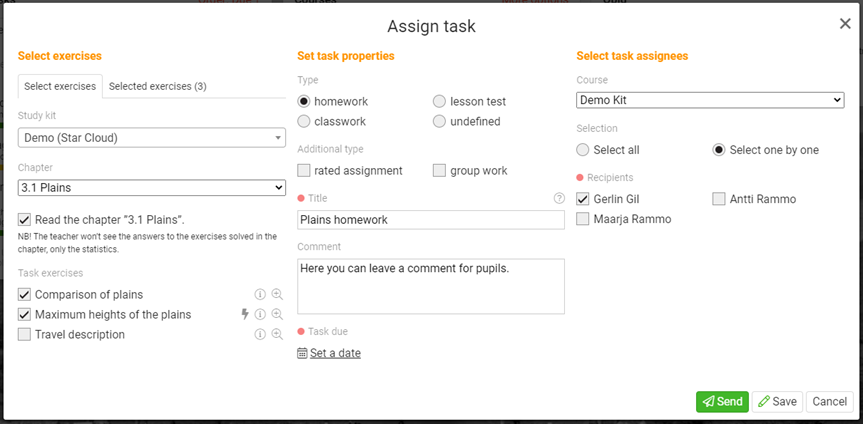This screenshot has height=424, width=863.
Task: Preview the Comparison of plains exercise magnifier
Action: tap(277, 295)
